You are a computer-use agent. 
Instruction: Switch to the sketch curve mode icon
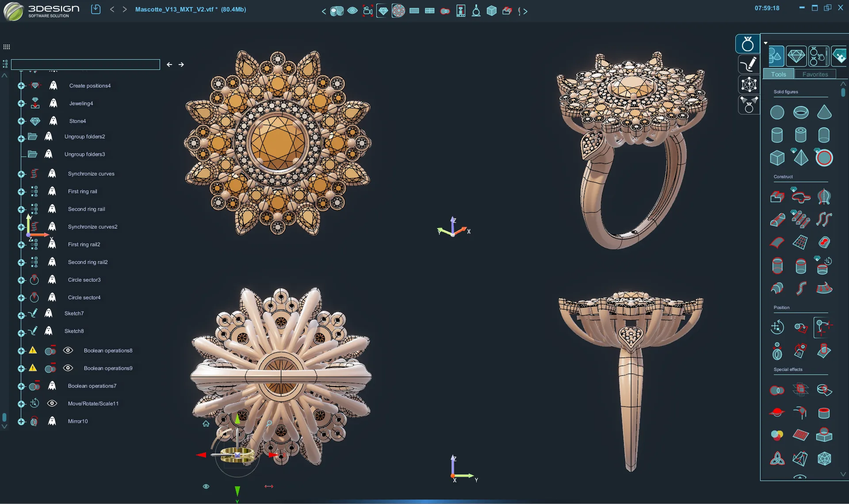point(748,65)
